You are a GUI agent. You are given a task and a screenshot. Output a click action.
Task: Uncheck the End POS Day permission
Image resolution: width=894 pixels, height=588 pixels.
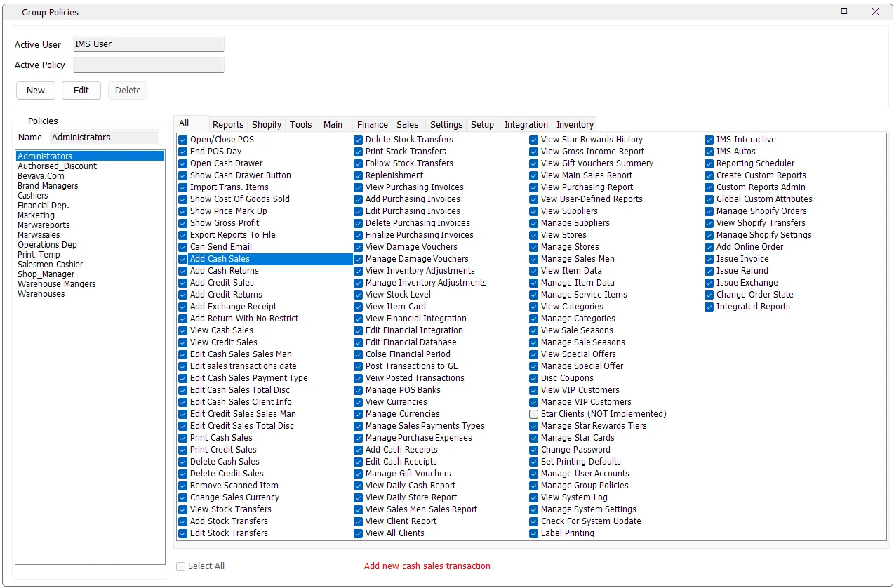pyautogui.click(x=183, y=152)
